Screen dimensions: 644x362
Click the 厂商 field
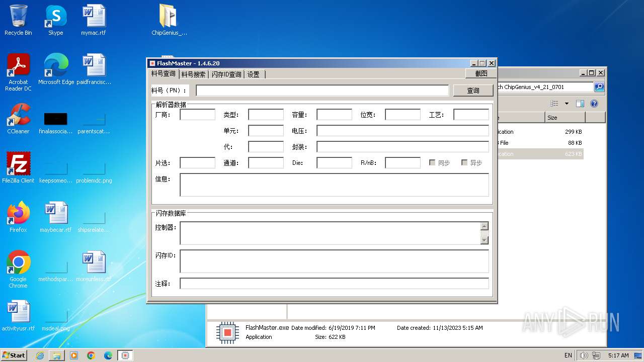point(197,115)
